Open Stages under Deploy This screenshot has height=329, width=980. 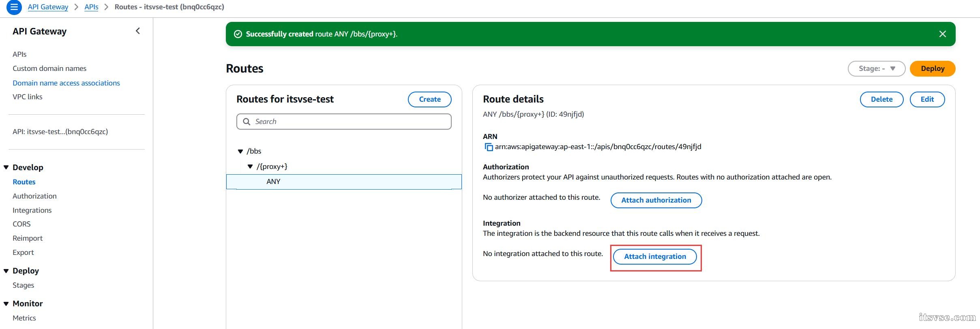pyautogui.click(x=23, y=285)
